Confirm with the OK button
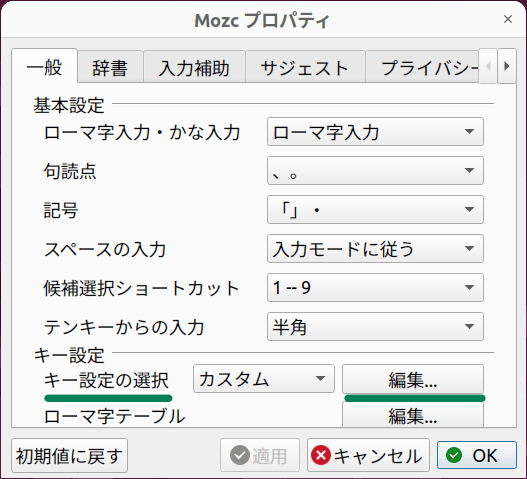Screen dimensions: 527x479 pos(477,455)
